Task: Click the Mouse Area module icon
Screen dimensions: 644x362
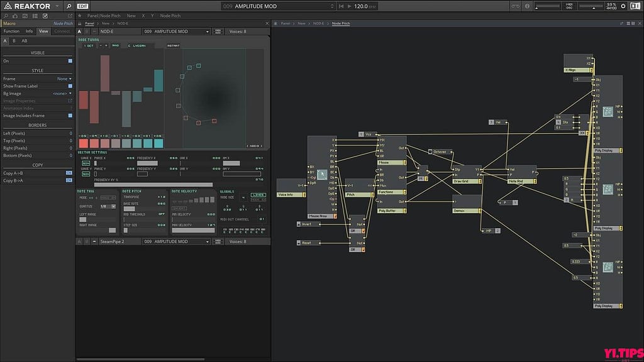Action: [x=322, y=174]
